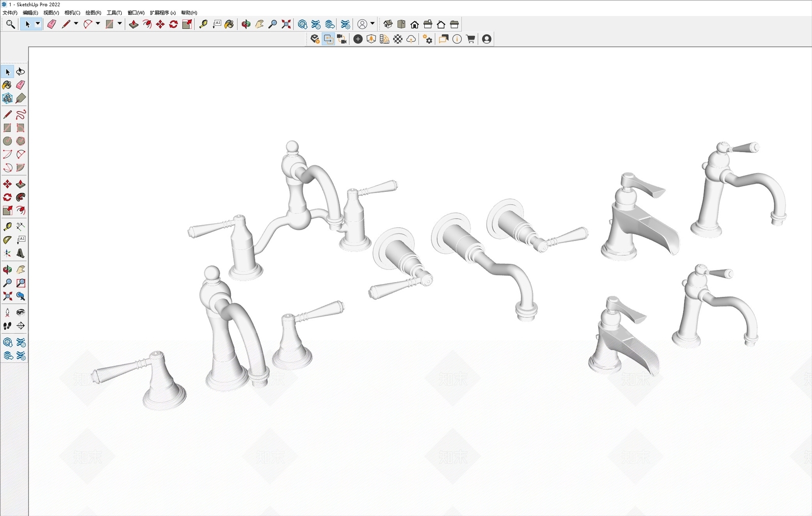The width and height of the screenshot is (812, 516).
Task: Select the Tag tool
Action: pos(21,98)
